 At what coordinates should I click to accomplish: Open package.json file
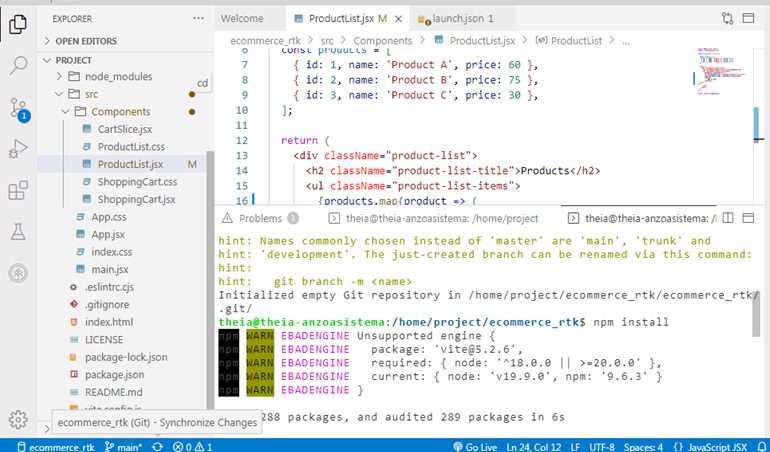tap(114, 375)
